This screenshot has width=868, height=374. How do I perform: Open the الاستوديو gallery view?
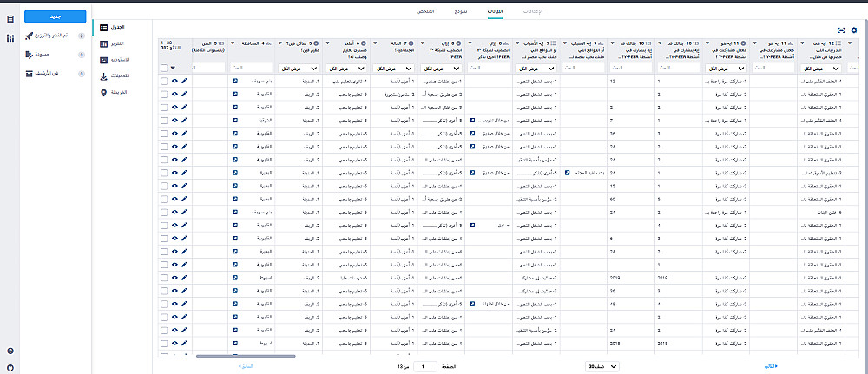tap(115, 60)
